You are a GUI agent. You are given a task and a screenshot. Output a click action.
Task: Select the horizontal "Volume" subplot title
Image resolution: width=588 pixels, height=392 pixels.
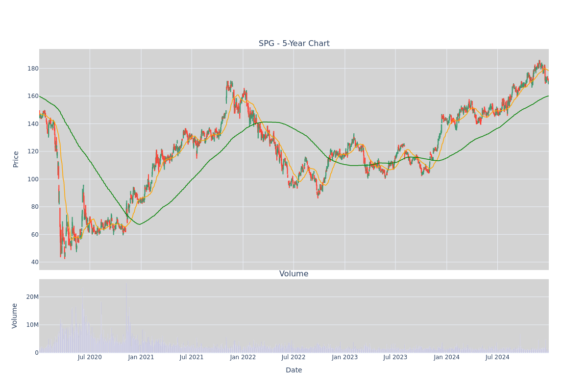pyautogui.click(x=294, y=274)
